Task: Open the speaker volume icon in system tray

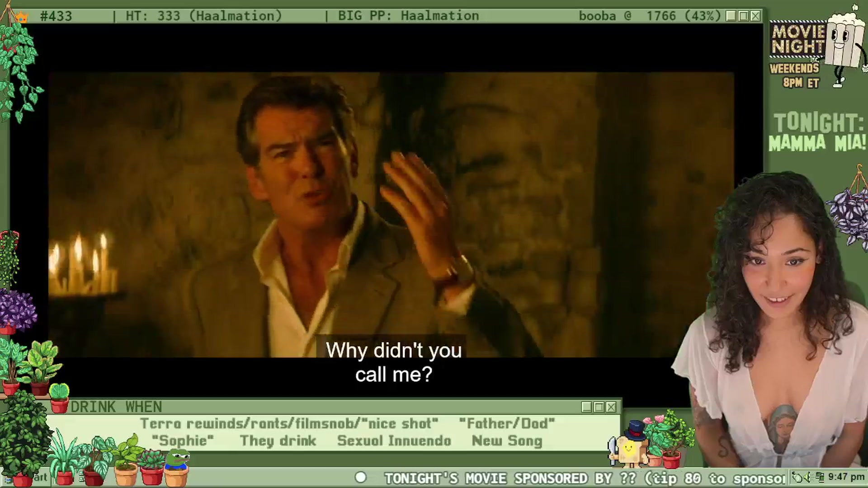Action: [807, 477]
